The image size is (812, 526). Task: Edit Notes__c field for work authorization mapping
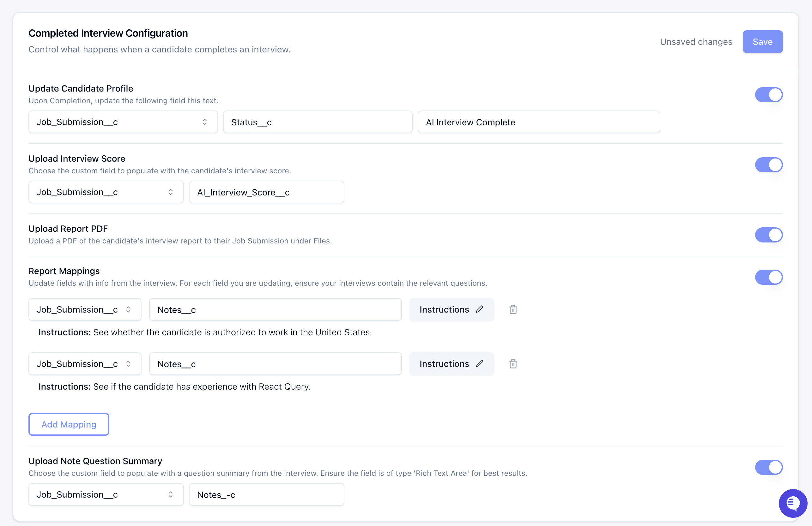(275, 309)
